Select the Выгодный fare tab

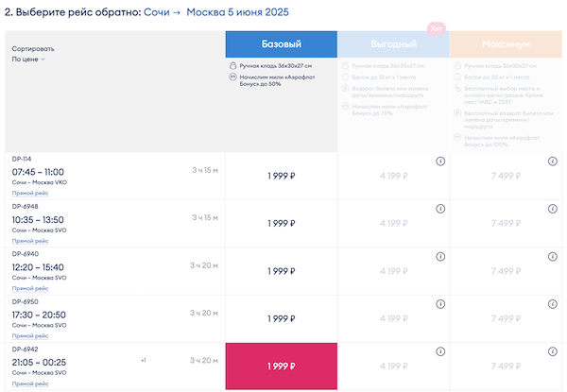tap(392, 44)
